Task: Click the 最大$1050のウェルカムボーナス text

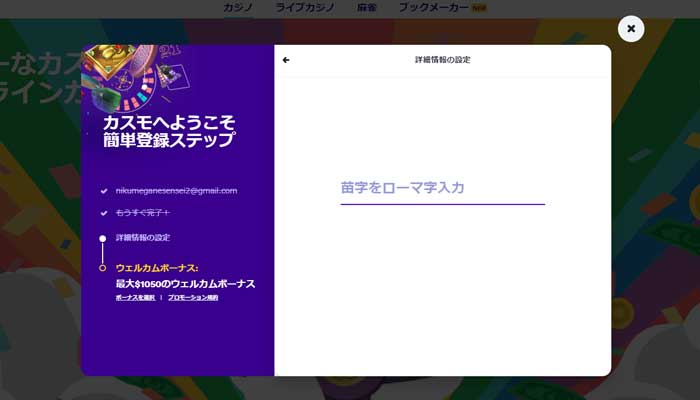Action: coord(185,283)
